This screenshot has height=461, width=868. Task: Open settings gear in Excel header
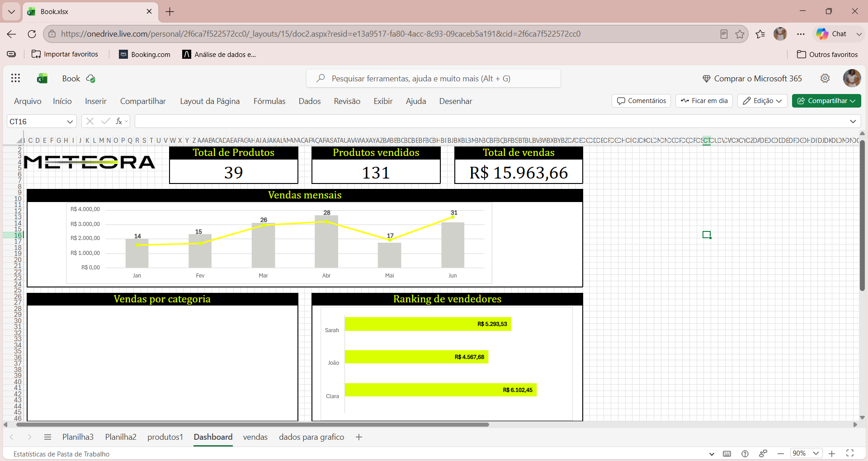coord(825,78)
